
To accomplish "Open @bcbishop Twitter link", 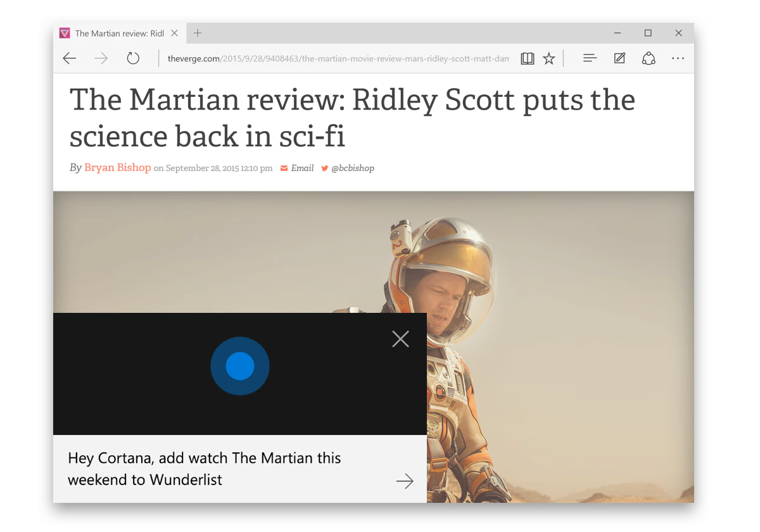I will [x=353, y=168].
